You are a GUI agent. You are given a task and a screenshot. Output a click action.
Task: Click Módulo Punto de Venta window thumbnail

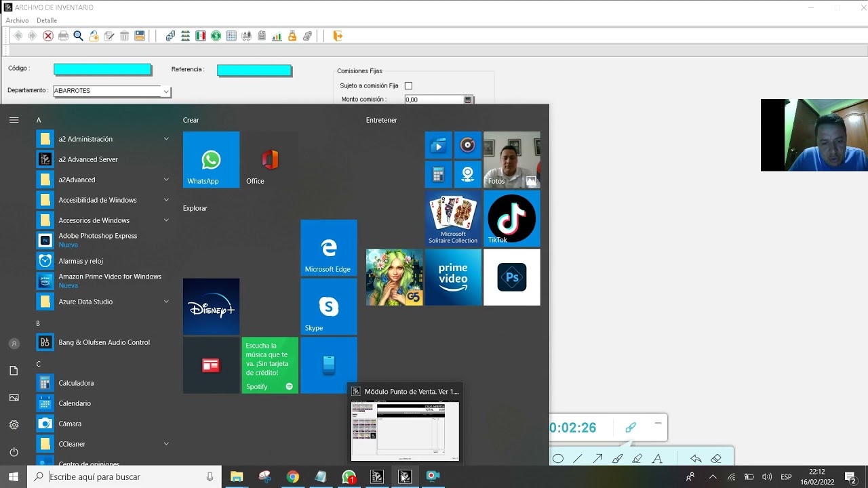[405, 430]
